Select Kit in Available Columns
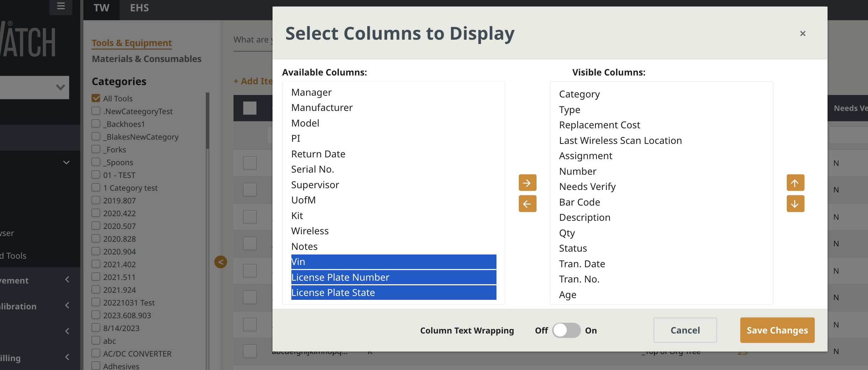 tap(394, 216)
